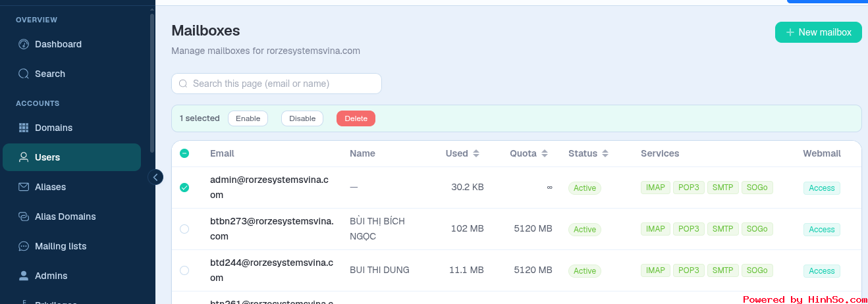Click the btbn273@rorzesystemsvina.com email

272,229
